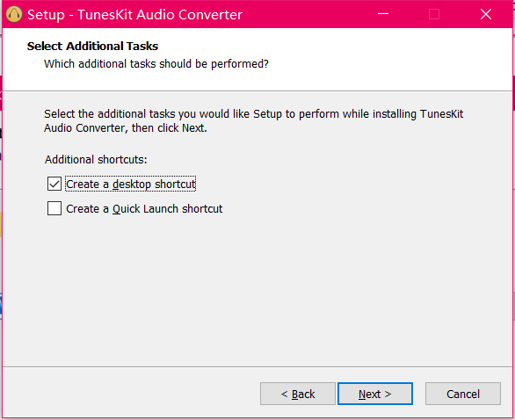Click the TunesKit headphone icon in title bar
Viewport: 515px width, 420px height.
(x=14, y=14)
